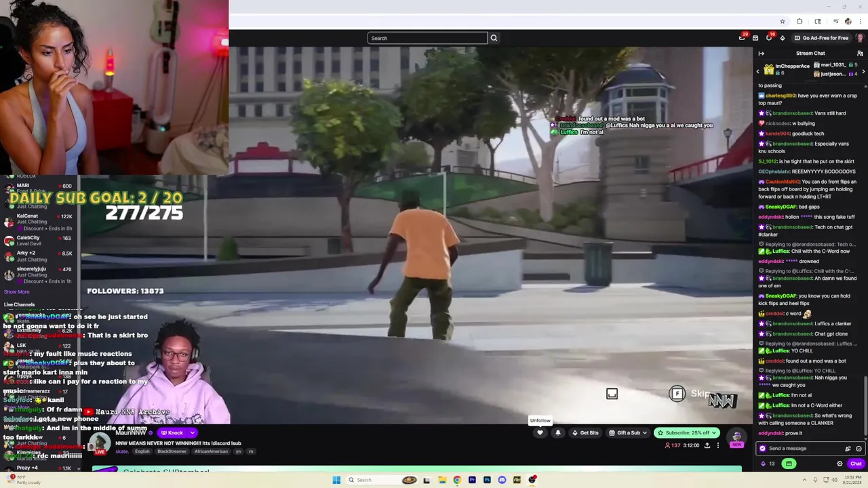Viewport: 868px width, 488px height.
Task: Open the skate. category link
Action: point(122,451)
